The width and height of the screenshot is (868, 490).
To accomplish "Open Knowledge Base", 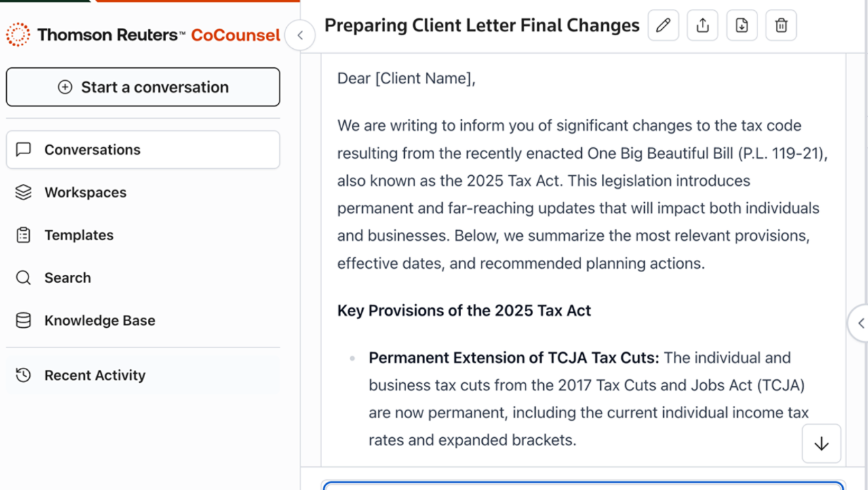I will pyautogui.click(x=100, y=321).
